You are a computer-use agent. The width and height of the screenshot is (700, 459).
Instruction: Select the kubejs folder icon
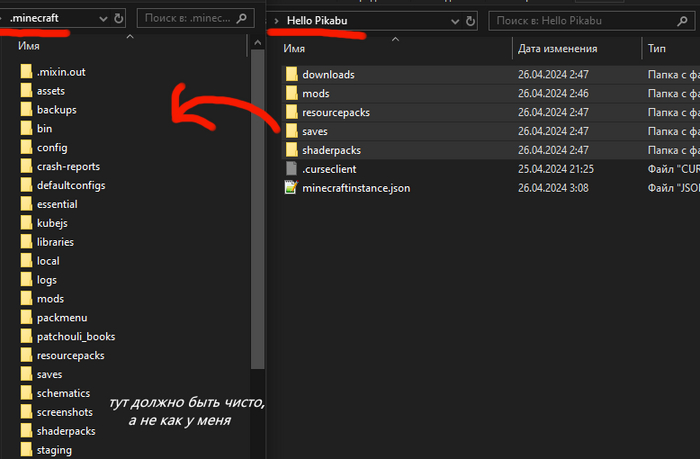click(x=26, y=223)
